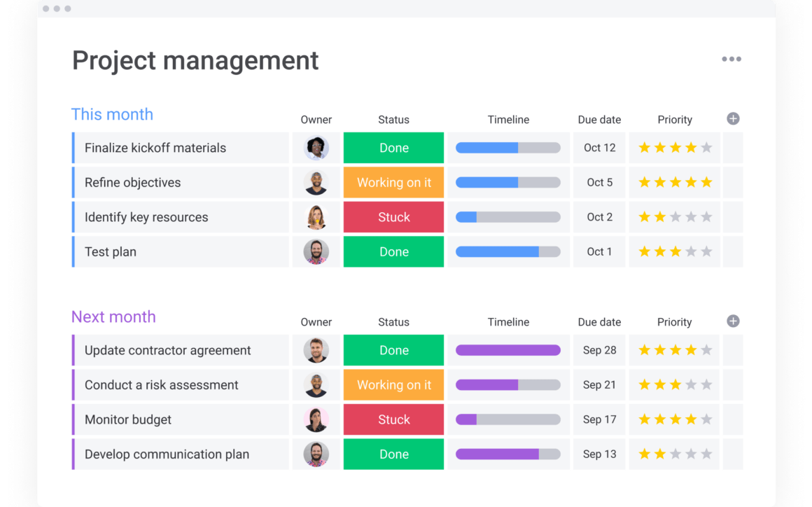Click the owner avatar for Monitor budget

316,419
